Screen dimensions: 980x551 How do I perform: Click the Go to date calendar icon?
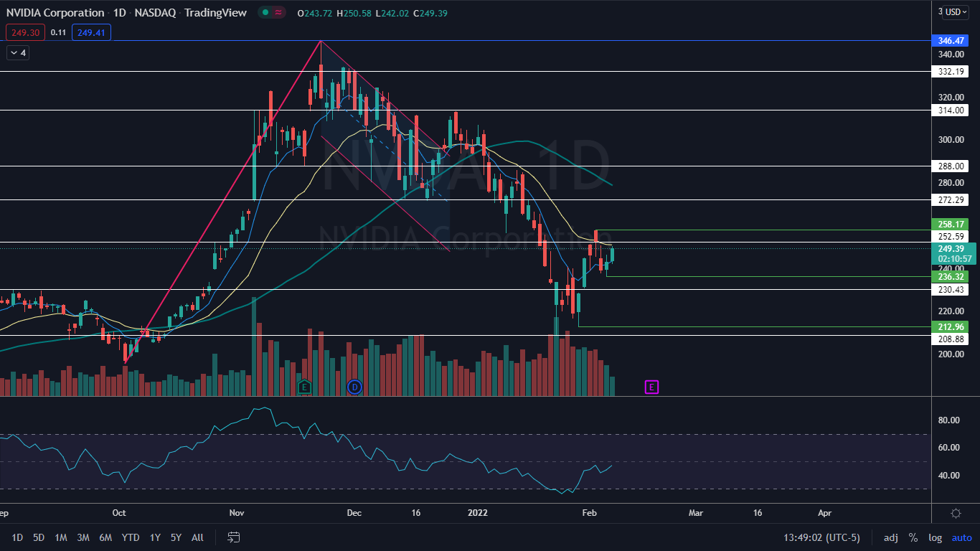(233, 537)
